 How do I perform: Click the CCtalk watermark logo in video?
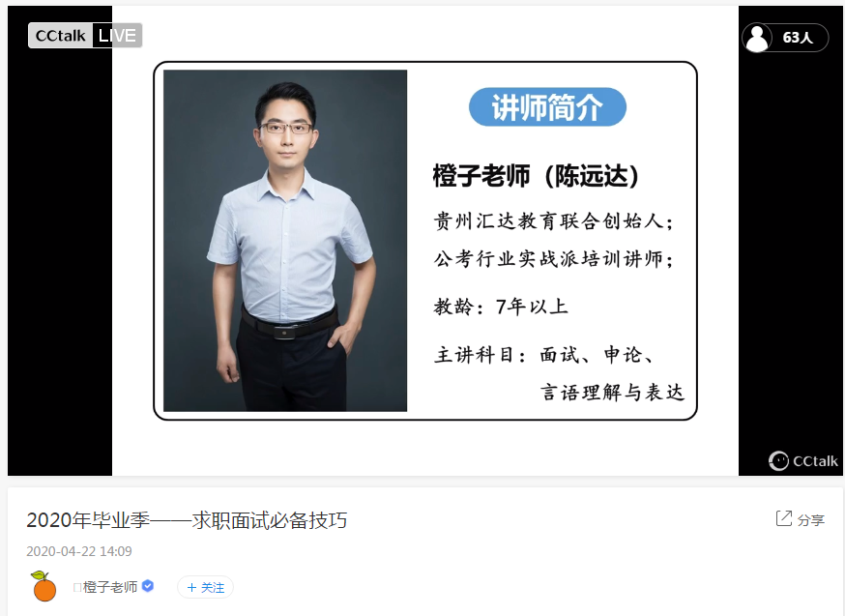pyautogui.click(x=803, y=460)
